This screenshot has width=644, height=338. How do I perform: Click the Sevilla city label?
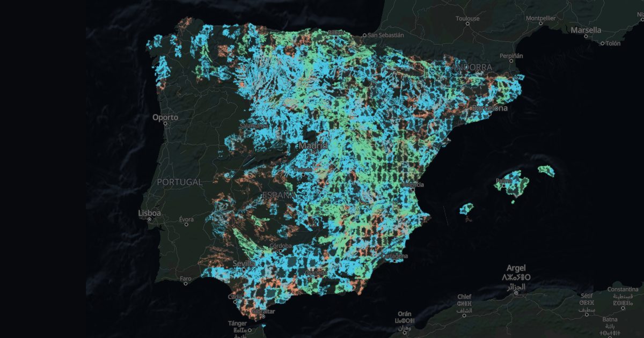(244, 263)
